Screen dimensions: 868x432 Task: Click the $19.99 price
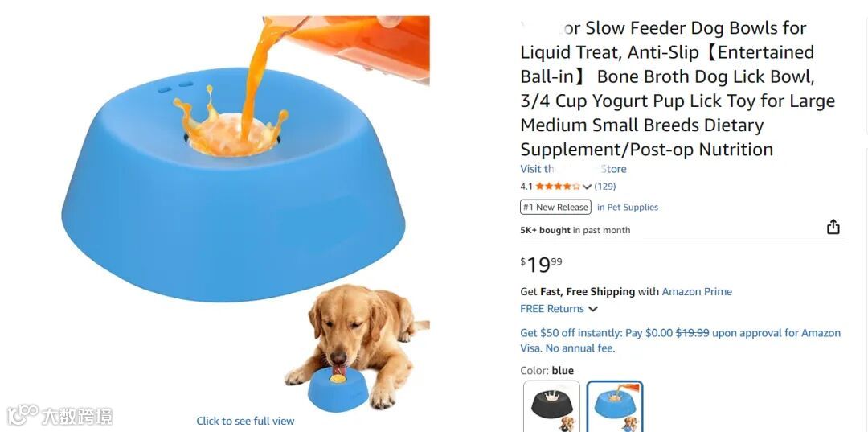click(541, 265)
